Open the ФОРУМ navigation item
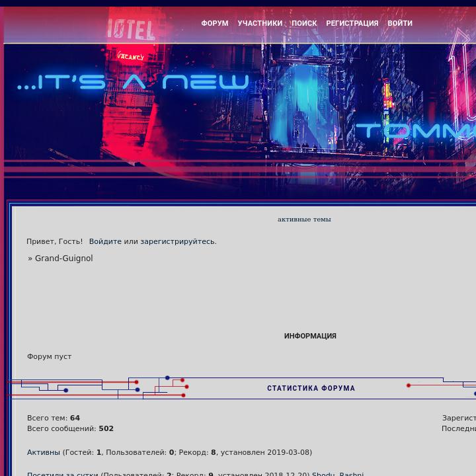Viewport: 476px width, 476px height. [x=215, y=23]
